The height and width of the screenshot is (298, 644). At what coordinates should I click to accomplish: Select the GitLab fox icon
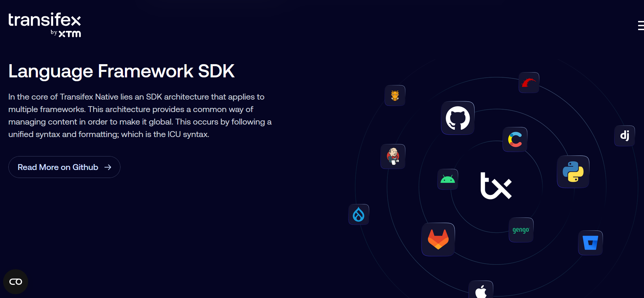point(438,239)
